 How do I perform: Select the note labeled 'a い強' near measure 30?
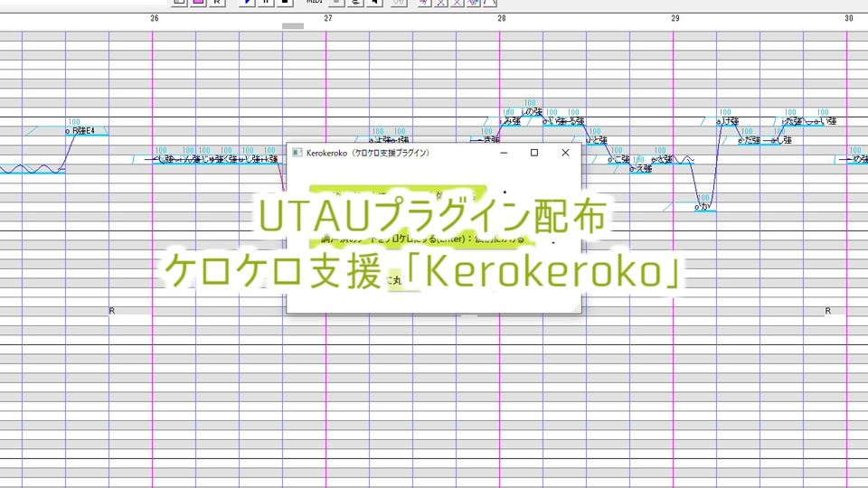point(825,121)
